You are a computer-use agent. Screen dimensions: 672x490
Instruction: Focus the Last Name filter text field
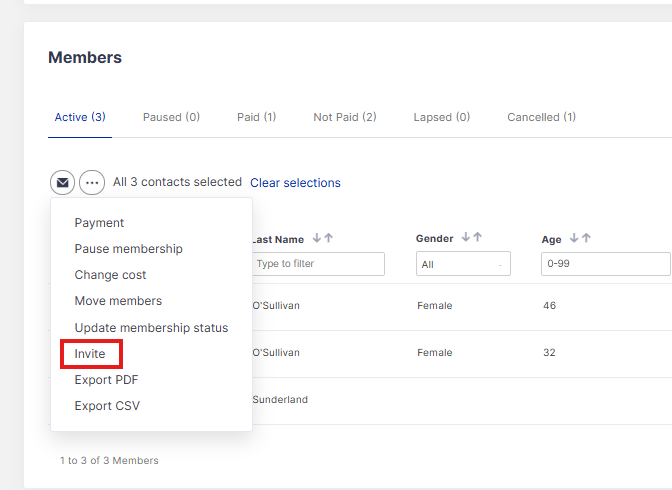coord(318,264)
